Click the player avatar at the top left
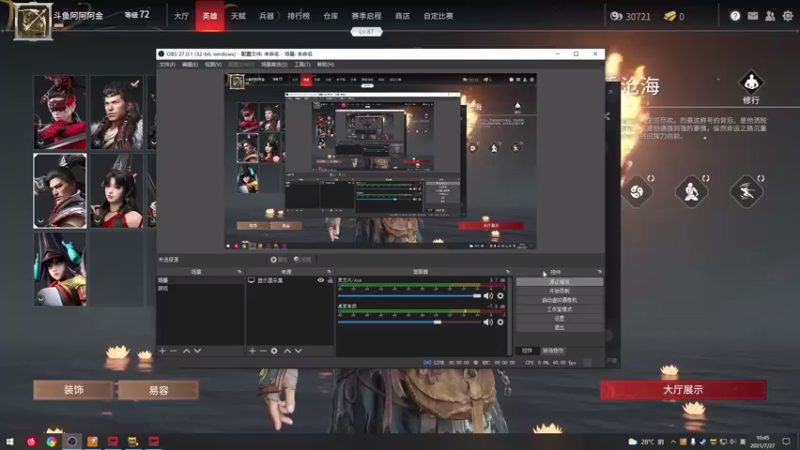This screenshot has width=800, height=450. (33, 21)
